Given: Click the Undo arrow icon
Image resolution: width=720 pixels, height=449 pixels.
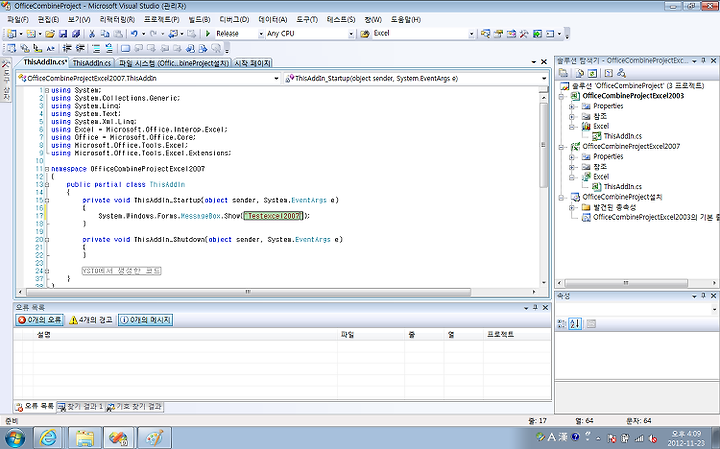Looking at the screenshot, I should coord(134,34).
